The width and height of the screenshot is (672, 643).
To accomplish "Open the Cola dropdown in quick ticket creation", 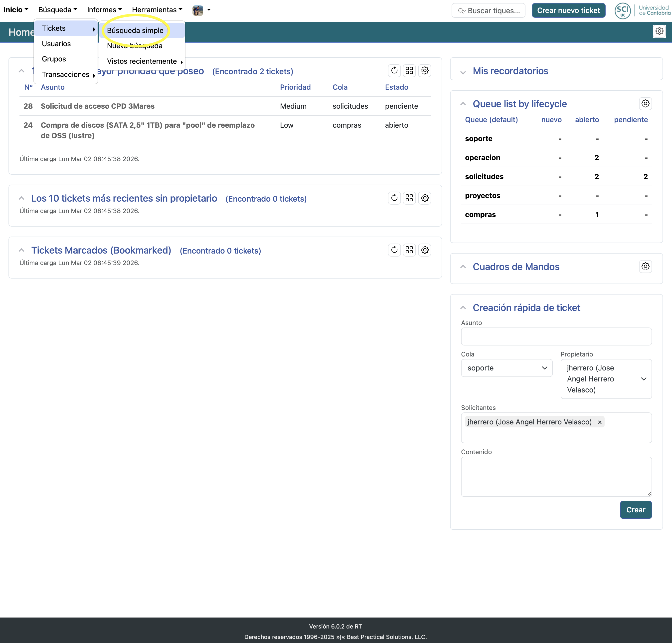I will coord(506,368).
